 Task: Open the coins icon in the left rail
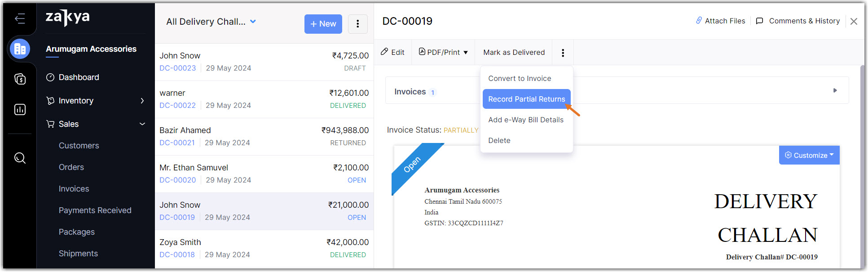[20, 79]
